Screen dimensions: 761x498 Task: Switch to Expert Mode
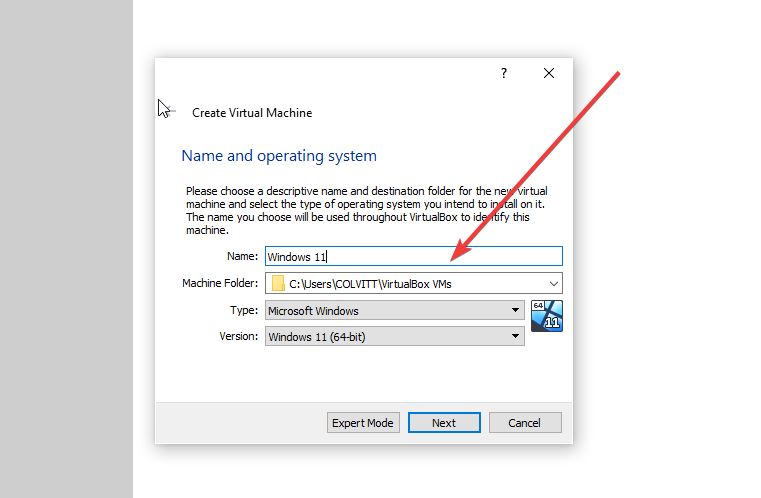(x=363, y=423)
